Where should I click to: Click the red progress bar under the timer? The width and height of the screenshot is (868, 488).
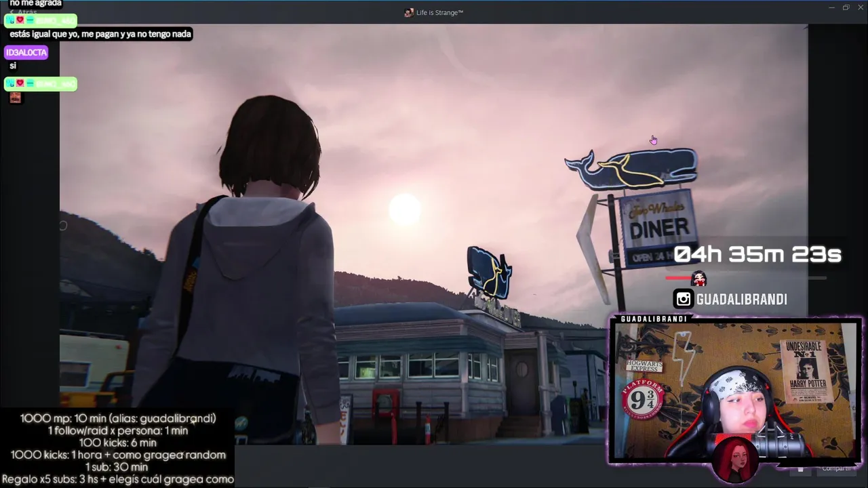click(x=678, y=278)
